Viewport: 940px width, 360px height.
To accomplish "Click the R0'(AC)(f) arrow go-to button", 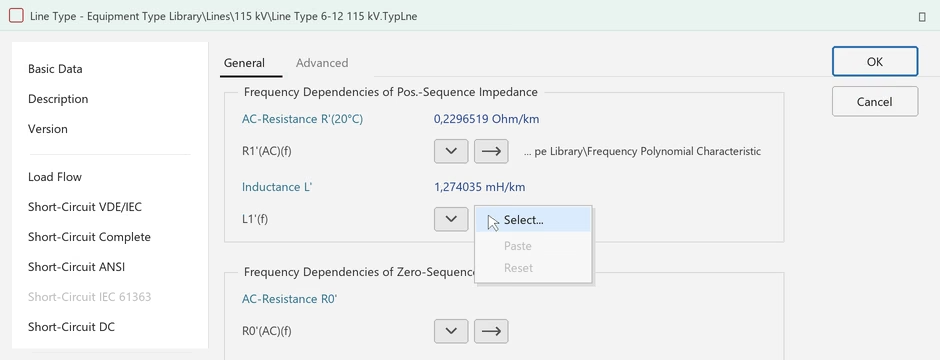I will coord(491,331).
